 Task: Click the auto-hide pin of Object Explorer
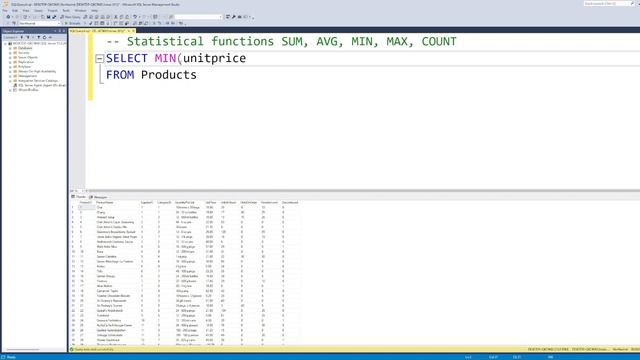(x=59, y=31)
